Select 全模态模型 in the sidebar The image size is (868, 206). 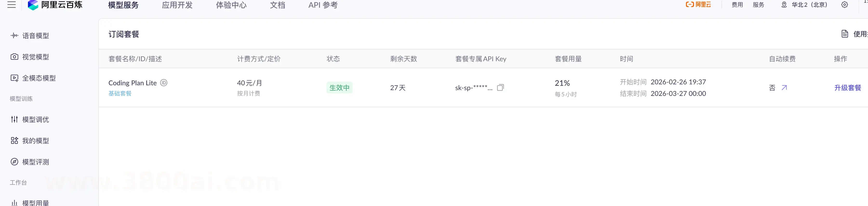pyautogui.click(x=39, y=78)
